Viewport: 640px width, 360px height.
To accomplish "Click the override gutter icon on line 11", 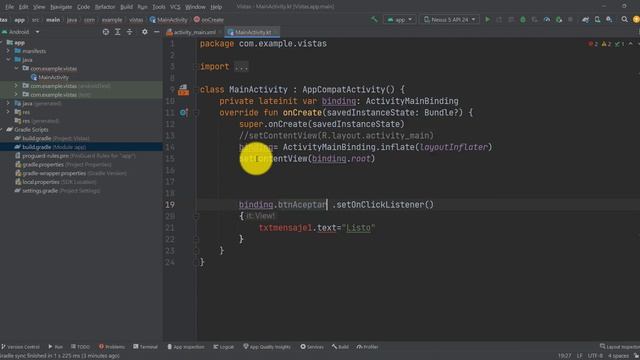I will click(183, 113).
